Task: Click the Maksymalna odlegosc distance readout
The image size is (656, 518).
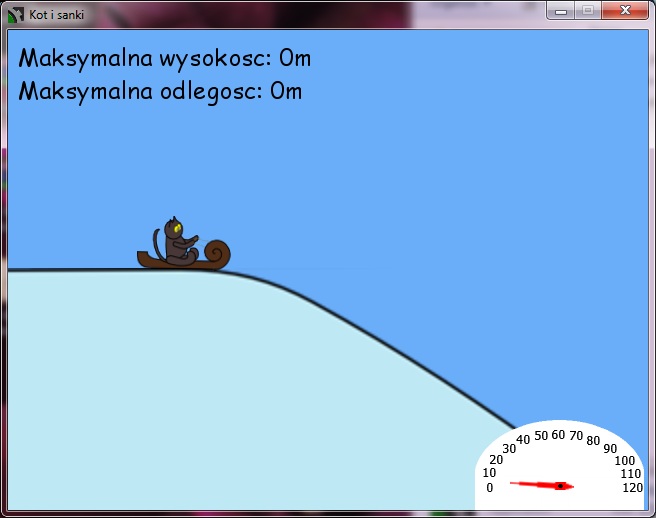Action: coord(160,91)
